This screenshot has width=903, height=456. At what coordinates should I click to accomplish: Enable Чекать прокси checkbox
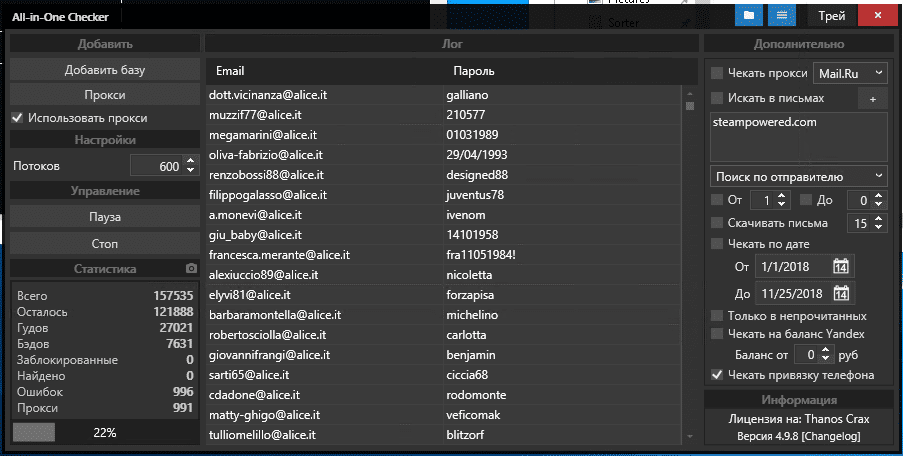717,73
